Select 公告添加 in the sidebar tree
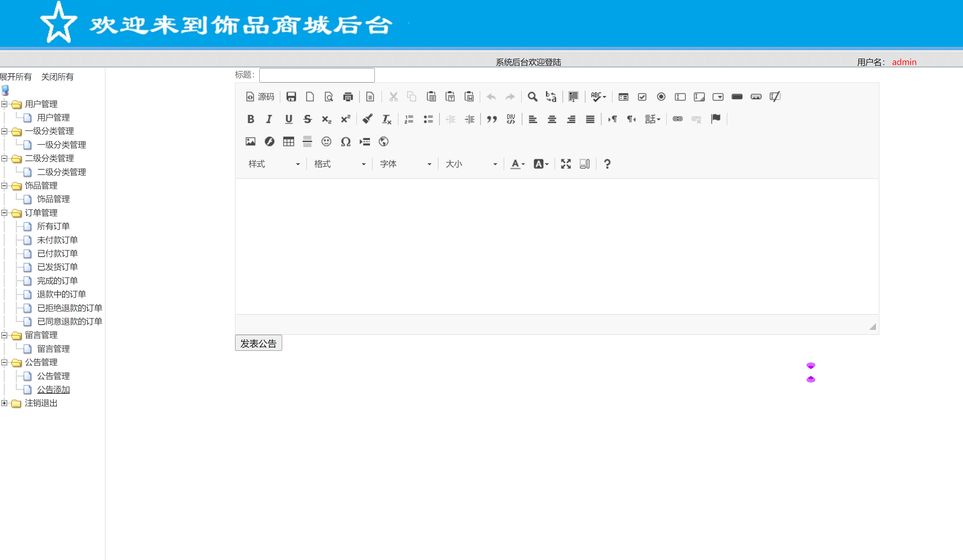Viewport: 963px width, 560px height. [53, 390]
